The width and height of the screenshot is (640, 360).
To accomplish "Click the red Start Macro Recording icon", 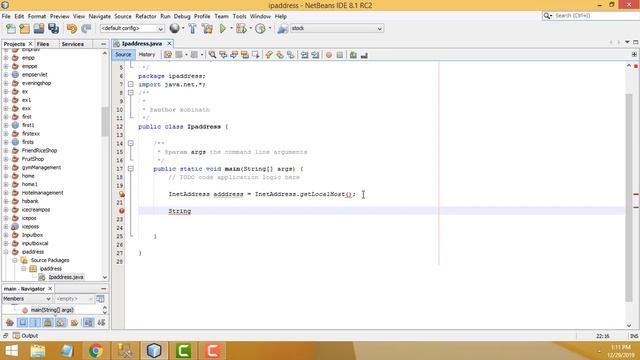I will point(329,55).
